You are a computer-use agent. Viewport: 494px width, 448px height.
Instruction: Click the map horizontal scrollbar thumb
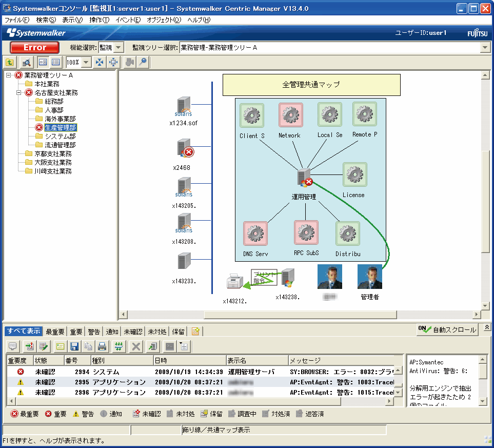(x=300, y=315)
